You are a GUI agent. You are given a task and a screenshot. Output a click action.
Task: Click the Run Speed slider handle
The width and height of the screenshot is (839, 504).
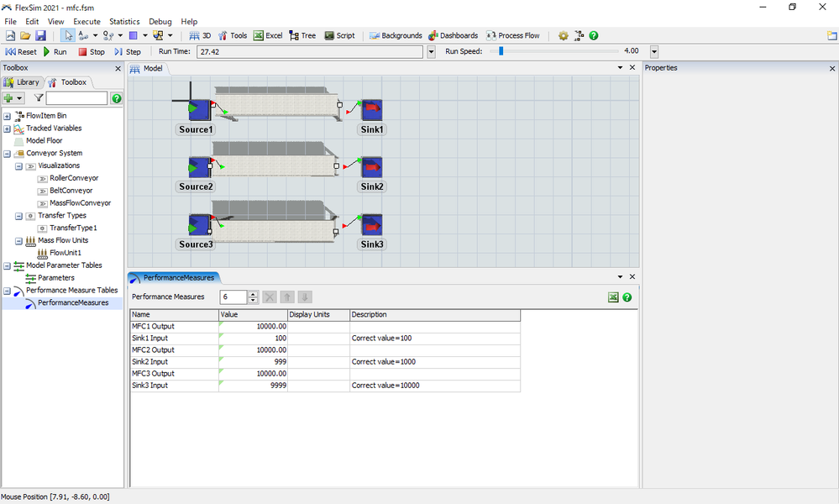(501, 51)
